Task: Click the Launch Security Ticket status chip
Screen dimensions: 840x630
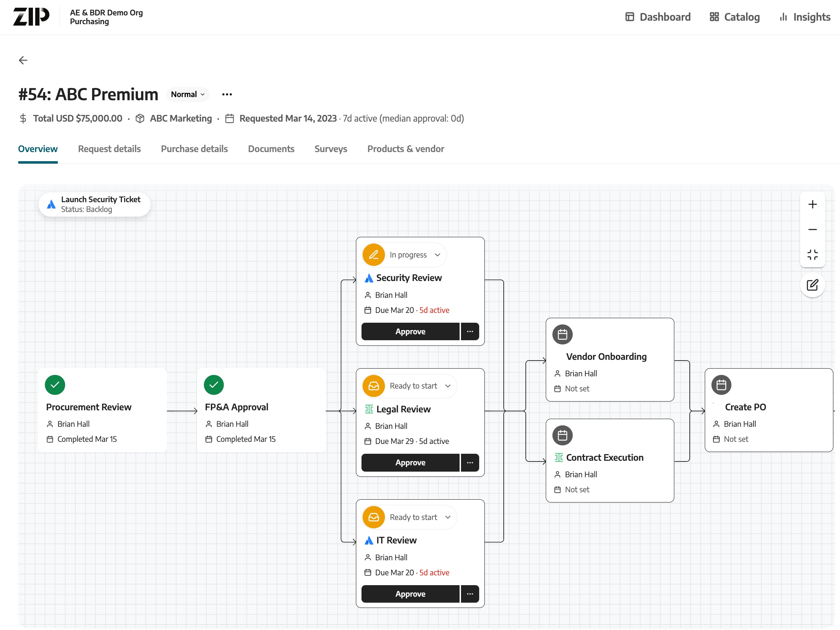Action: click(95, 204)
